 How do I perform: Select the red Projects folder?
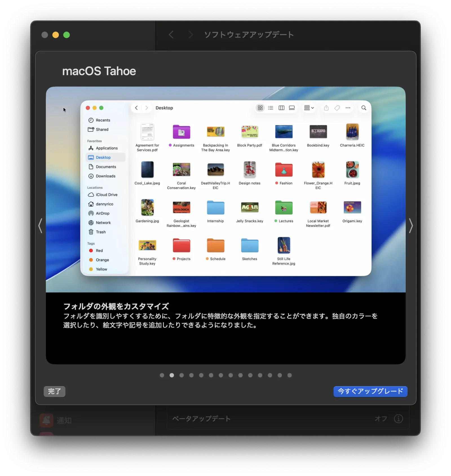(x=182, y=246)
